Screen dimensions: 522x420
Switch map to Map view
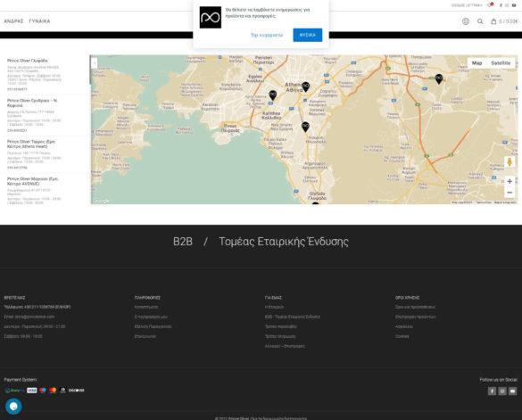pyautogui.click(x=476, y=63)
